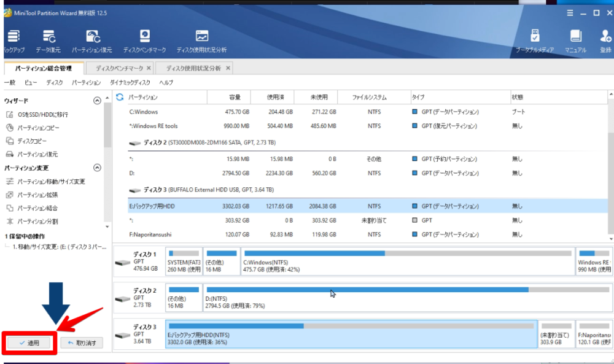Open the Manual (マニュアル) icon
Viewport: 614px width, 364px height.
coord(576,41)
